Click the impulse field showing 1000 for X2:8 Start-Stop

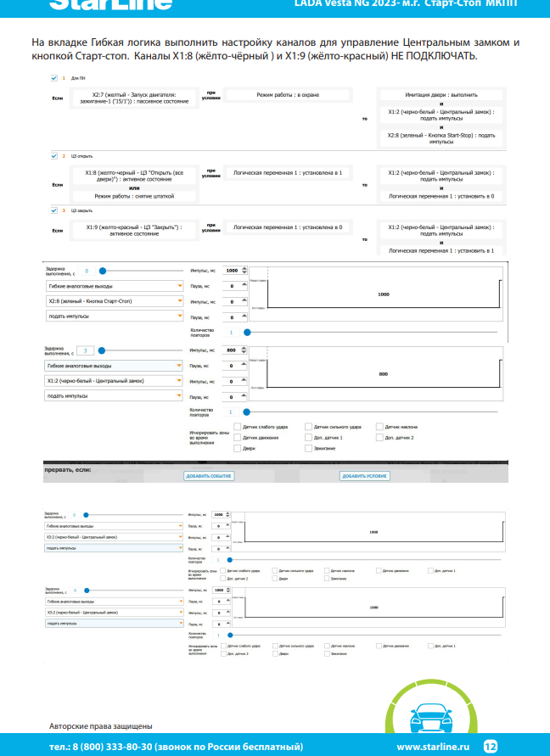(232, 271)
